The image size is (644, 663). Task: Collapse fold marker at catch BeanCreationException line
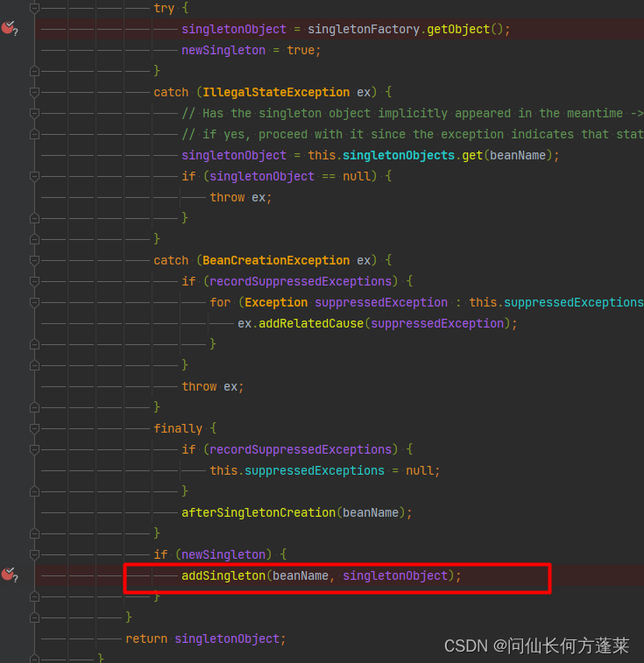35,260
